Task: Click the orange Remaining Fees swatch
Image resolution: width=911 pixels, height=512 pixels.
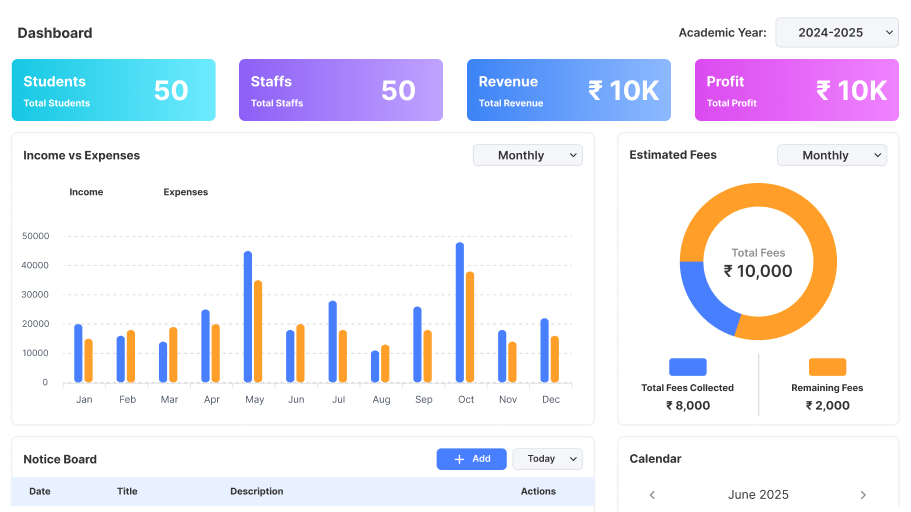Action: click(x=827, y=367)
